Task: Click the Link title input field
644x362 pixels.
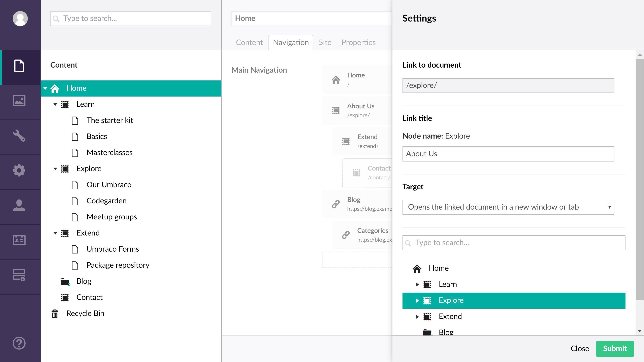Action: coord(508,154)
